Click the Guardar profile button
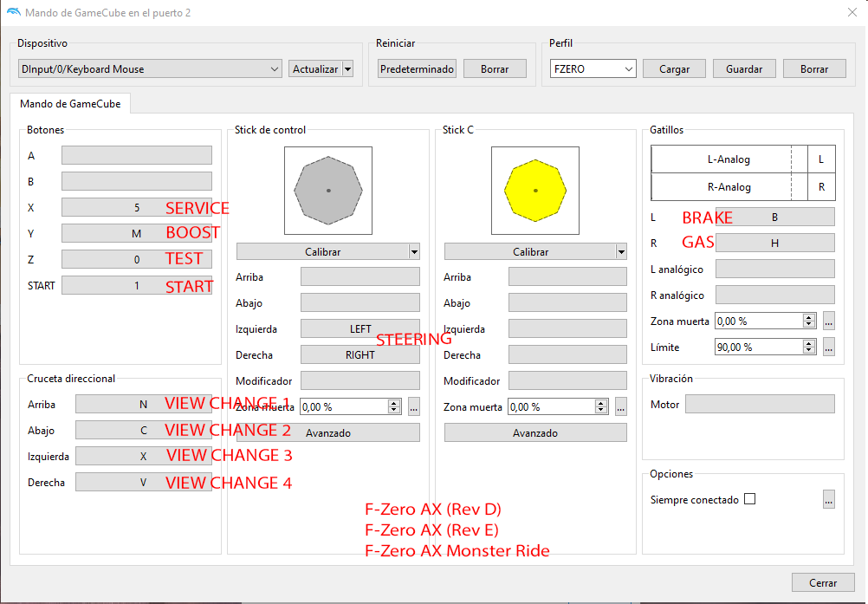This screenshot has height=604, width=868. [x=744, y=68]
